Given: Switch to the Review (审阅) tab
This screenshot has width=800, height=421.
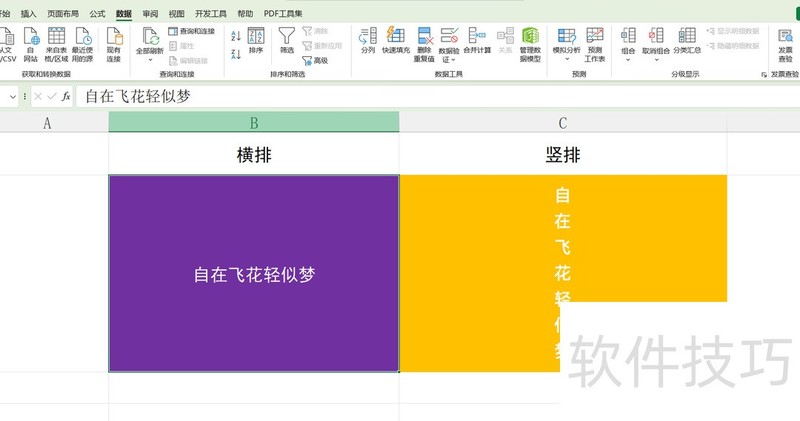Looking at the screenshot, I should (x=150, y=14).
